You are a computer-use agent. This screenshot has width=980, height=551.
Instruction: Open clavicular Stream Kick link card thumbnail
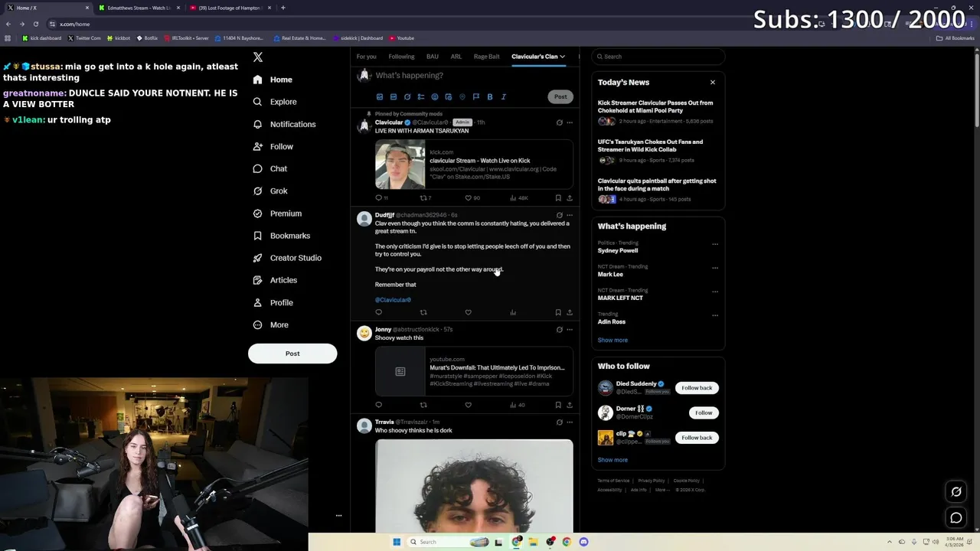tap(400, 165)
